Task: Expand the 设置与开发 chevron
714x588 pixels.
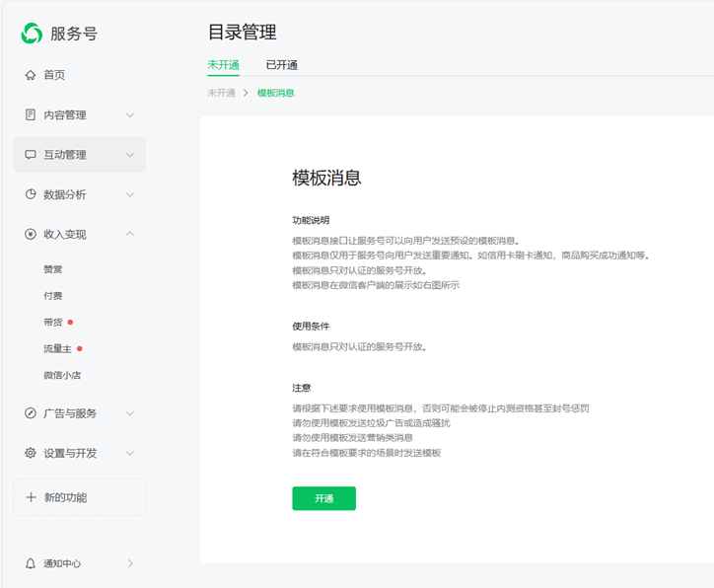Action: tap(130, 453)
